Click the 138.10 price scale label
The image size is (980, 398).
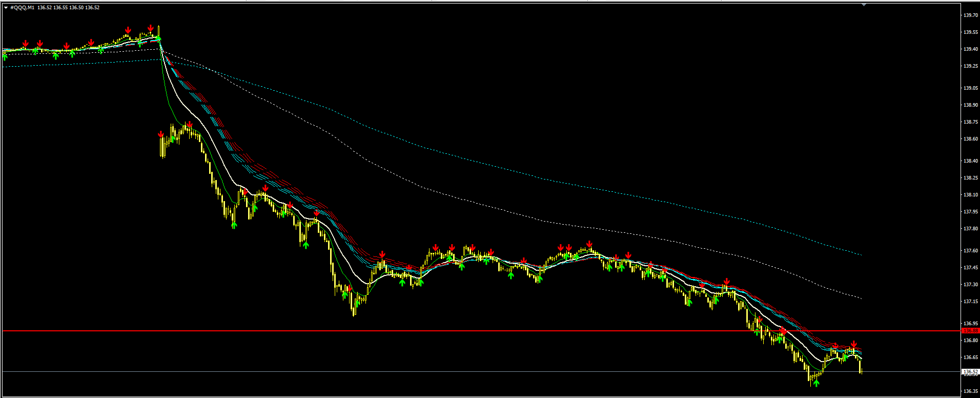tap(970, 195)
